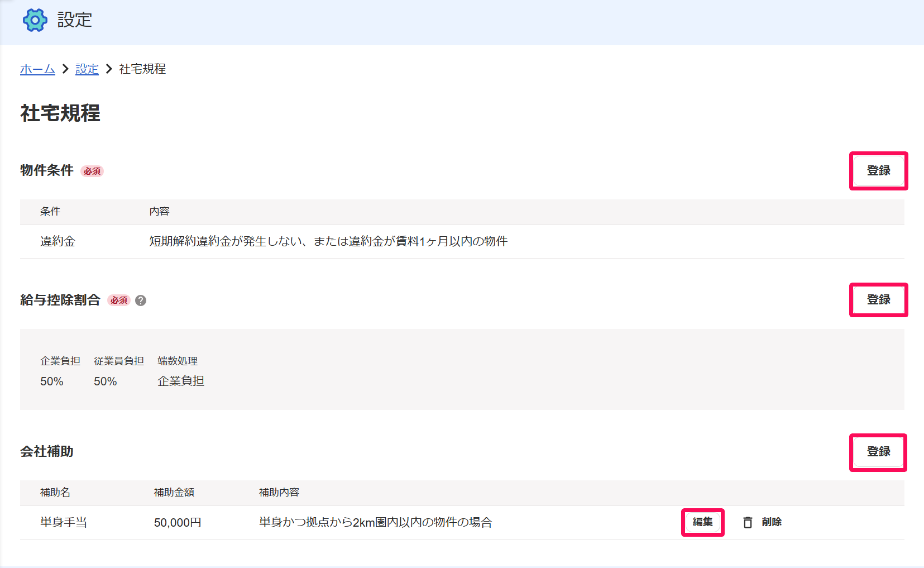Edit the 単身手当 subsidy row

point(702,522)
